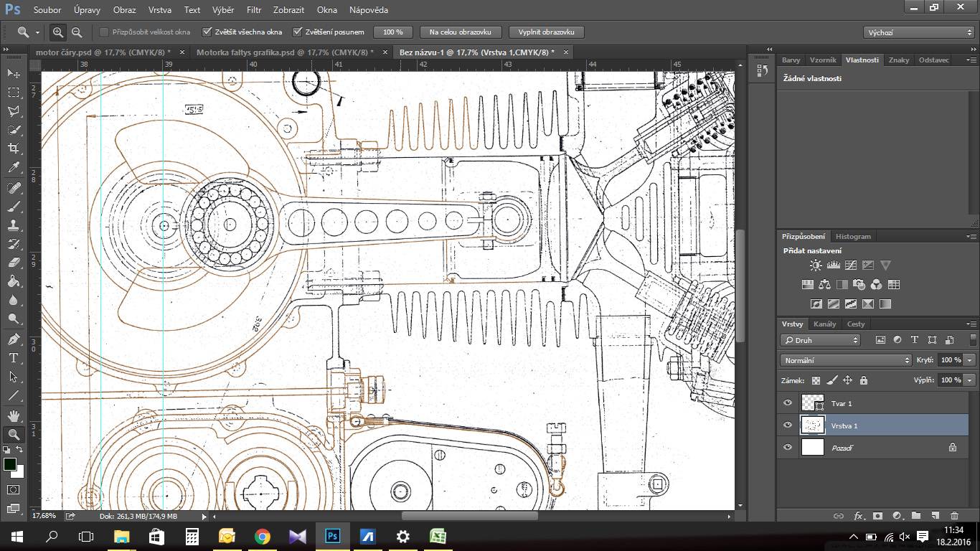Open the Zobrazit menu
Screen dimensions: 980x551
point(288,10)
